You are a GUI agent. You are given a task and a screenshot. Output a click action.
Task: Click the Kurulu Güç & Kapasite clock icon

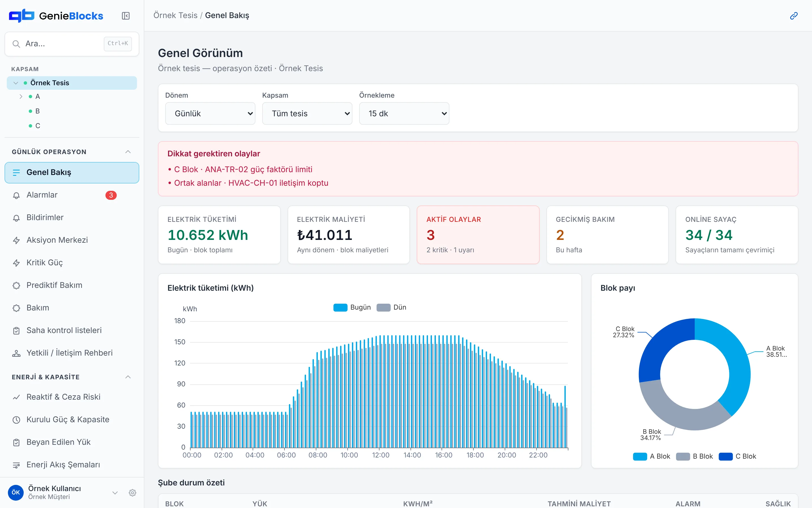tap(16, 420)
